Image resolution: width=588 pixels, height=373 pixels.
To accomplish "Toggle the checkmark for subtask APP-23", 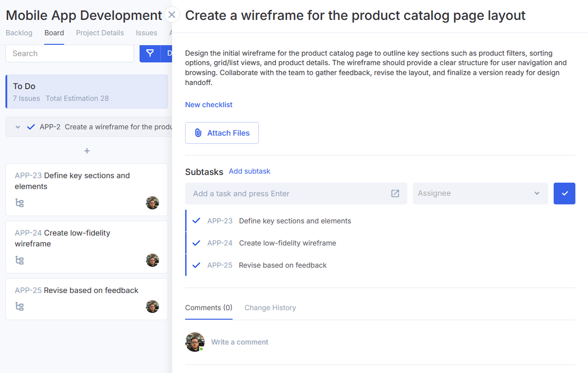I will tap(196, 221).
